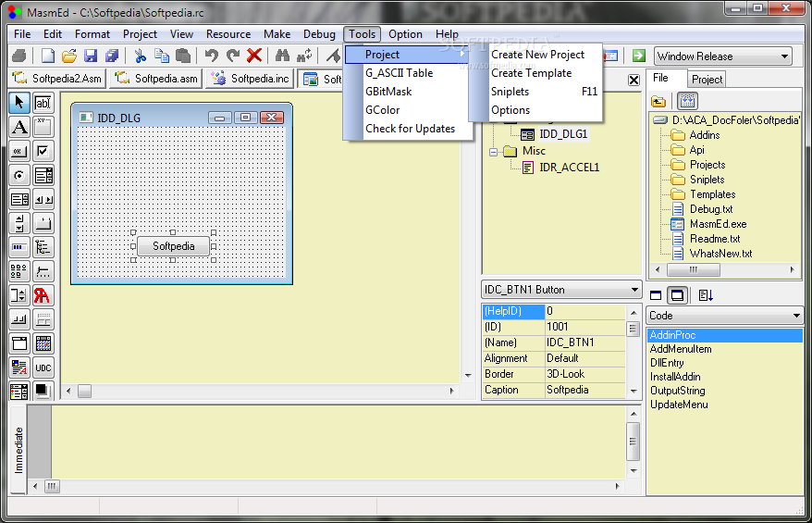This screenshot has width=812, height=523.
Task: Click the file tree horizontal scrollbar thumb
Action: (693, 269)
